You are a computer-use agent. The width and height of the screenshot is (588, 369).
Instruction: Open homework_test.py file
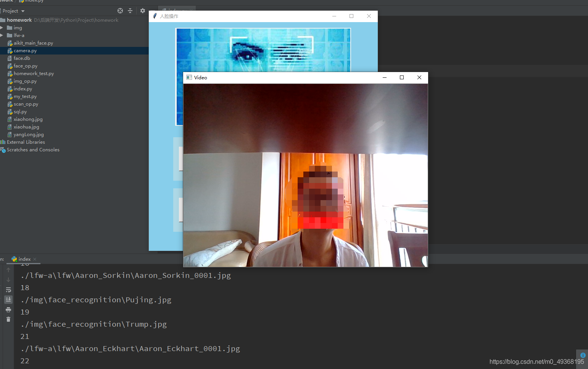pos(34,74)
